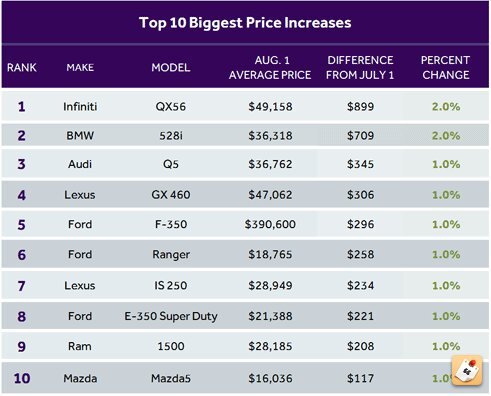Select the Ranger model cell
This screenshot has width=491, height=396.
pyautogui.click(x=171, y=255)
